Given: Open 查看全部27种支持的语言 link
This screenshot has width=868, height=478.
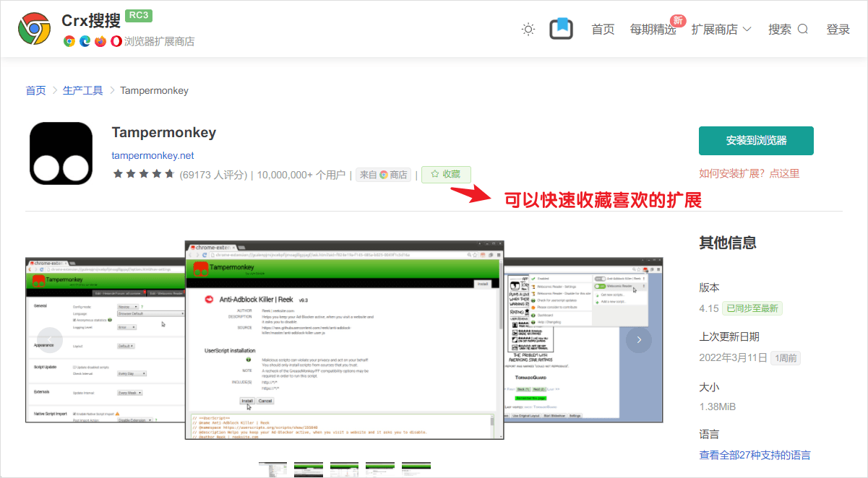Looking at the screenshot, I should [755, 455].
